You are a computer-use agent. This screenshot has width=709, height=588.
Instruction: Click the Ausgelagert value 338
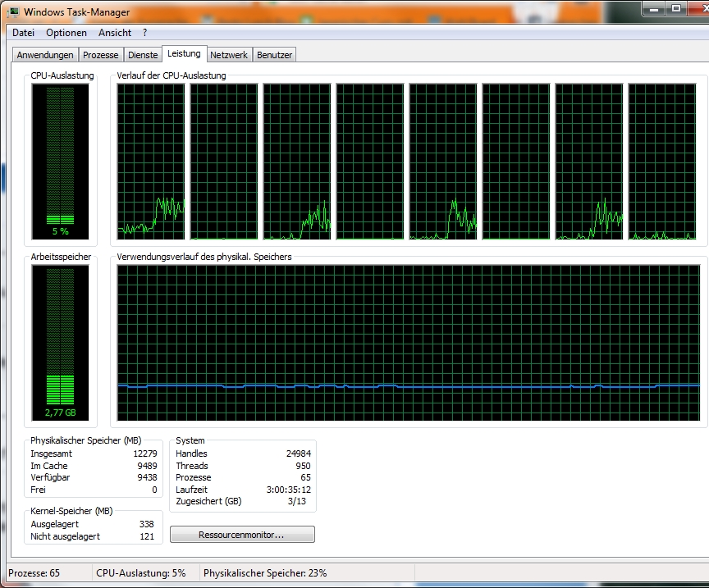(x=147, y=524)
